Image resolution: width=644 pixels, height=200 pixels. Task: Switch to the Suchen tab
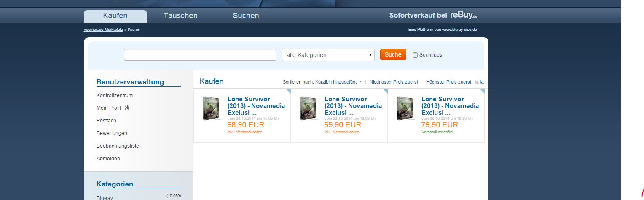pos(246,16)
